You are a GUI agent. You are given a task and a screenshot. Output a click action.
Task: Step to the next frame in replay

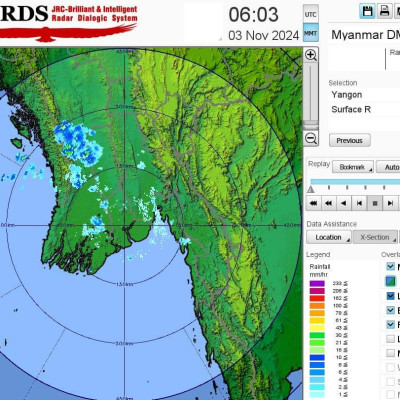390,203
